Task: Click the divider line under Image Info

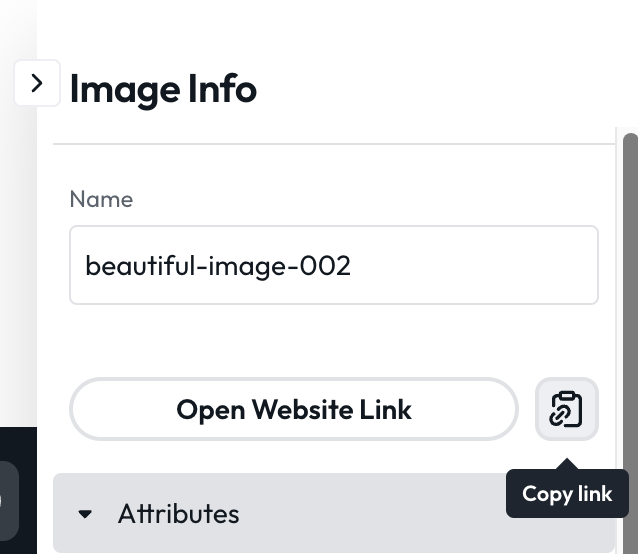Action: tap(334, 144)
